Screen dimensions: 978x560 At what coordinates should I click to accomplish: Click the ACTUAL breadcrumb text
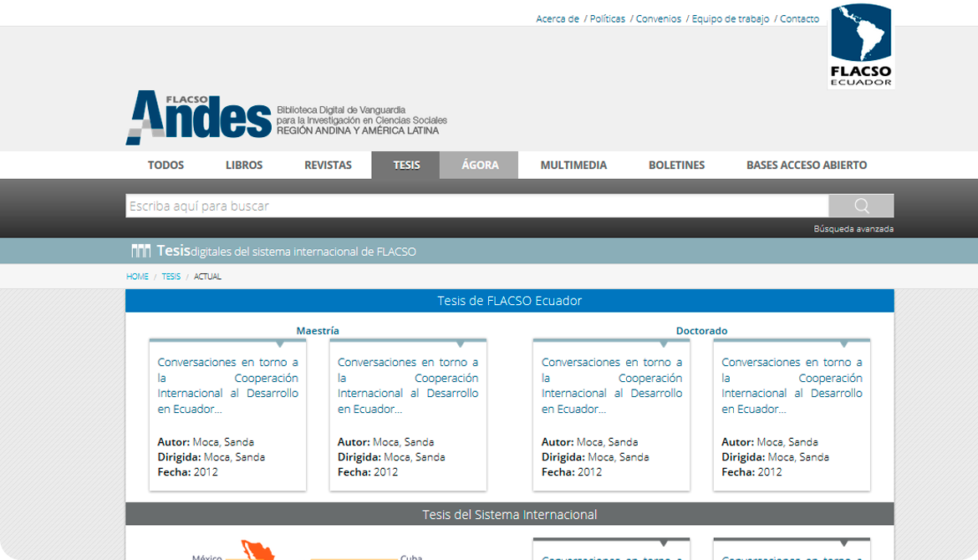point(207,277)
